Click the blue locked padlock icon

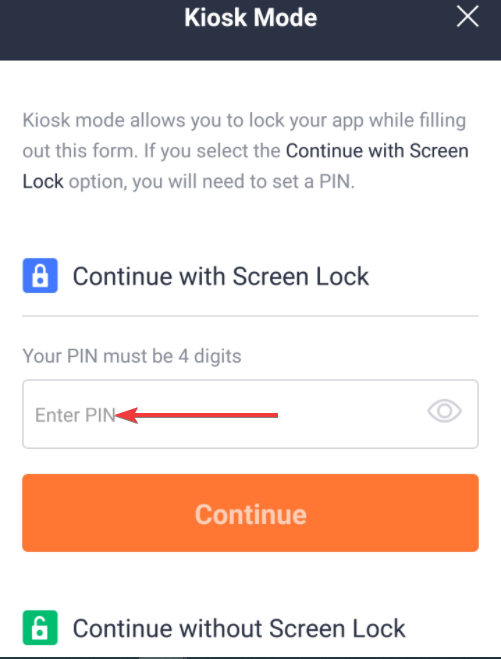40,275
